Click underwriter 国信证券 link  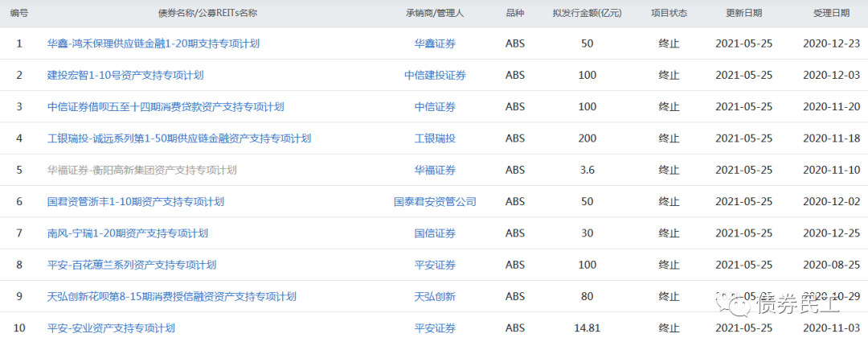coord(435,233)
